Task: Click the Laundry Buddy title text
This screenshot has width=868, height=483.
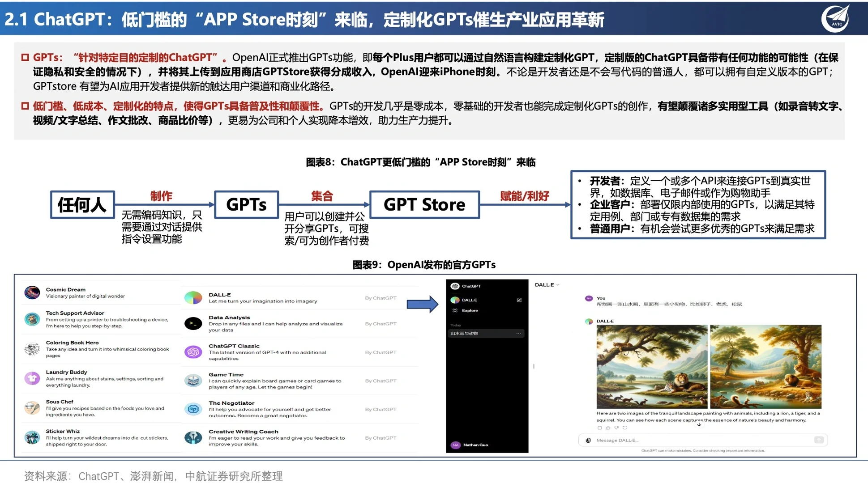Action: pyautogui.click(x=66, y=372)
